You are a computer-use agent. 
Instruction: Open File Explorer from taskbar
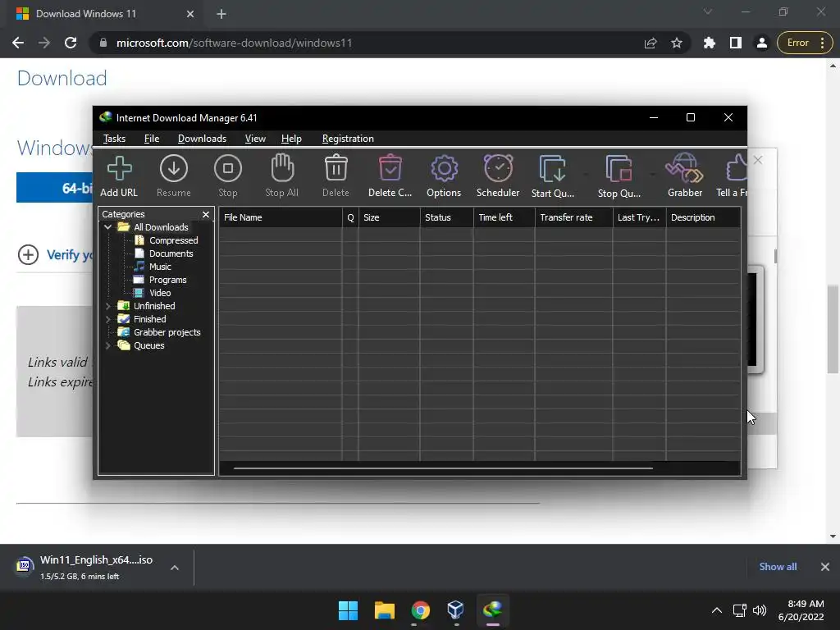pos(384,610)
